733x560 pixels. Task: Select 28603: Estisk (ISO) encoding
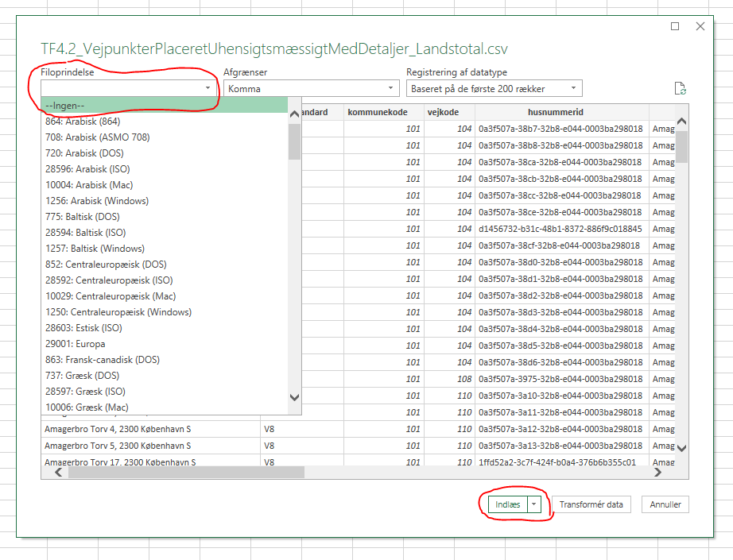pyautogui.click(x=164, y=328)
